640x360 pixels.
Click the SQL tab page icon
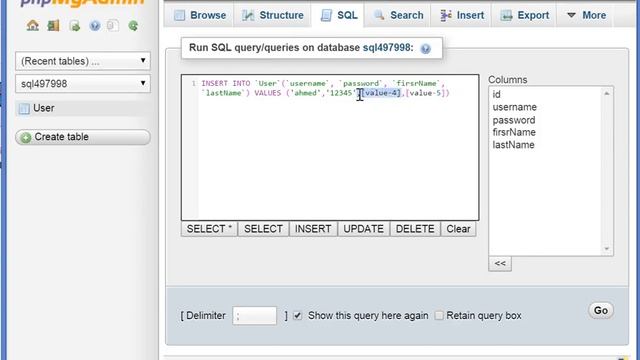(x=326, y=16)
